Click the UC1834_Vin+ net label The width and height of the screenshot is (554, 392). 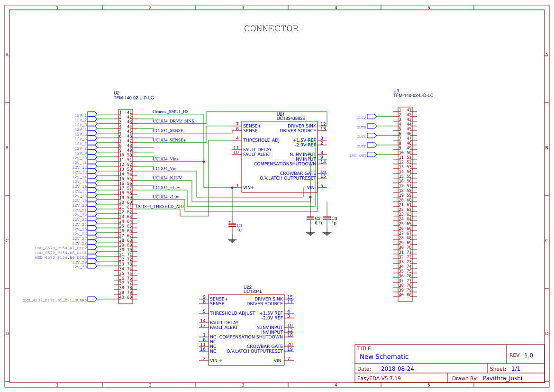click(166, 159)
